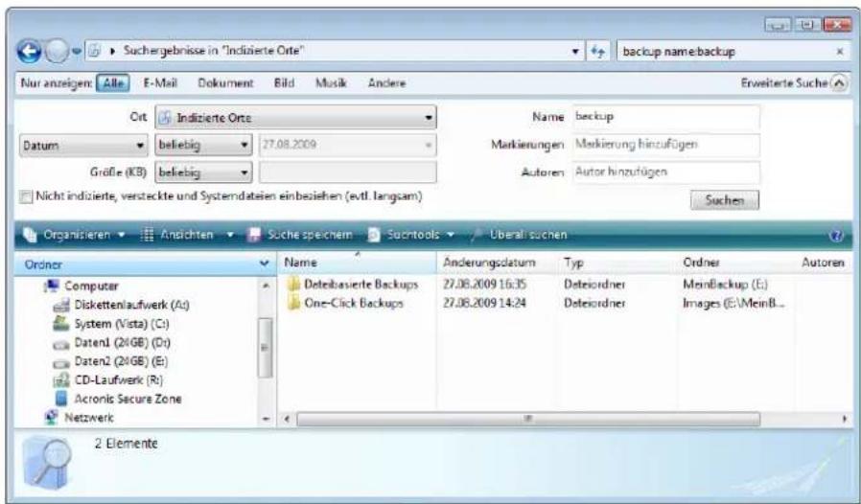This screenshot has width=861, height=504.
Task: Go back with the blue Back arrow
Action: [x=29, y=52]
